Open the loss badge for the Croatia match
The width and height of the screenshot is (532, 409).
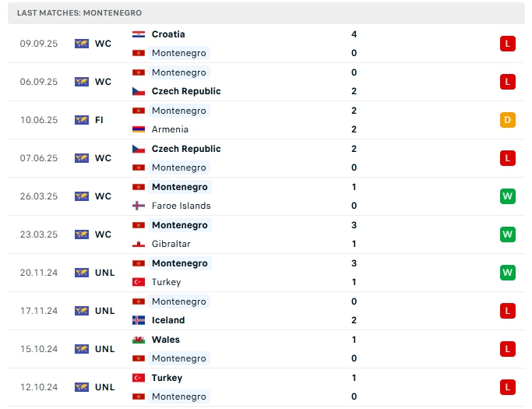(508, 44)
